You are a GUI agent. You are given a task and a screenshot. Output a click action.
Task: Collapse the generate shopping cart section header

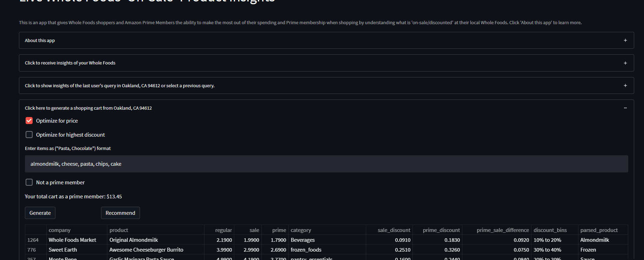(x=326, y=108)
